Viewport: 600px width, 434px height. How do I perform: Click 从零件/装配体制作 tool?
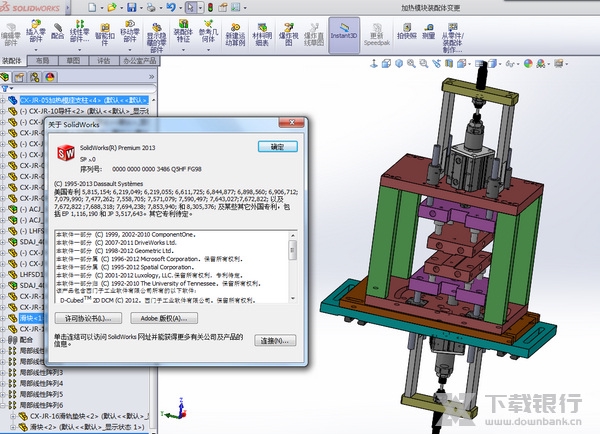tap(453, 38)
